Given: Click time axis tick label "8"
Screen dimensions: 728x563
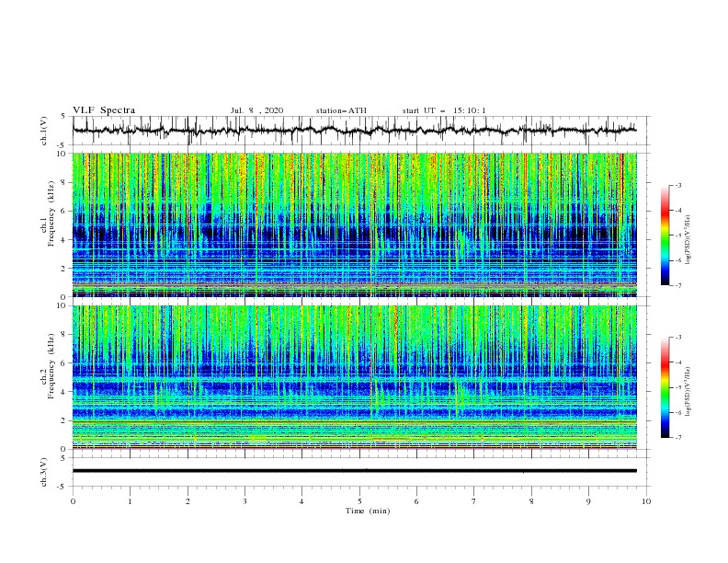Looking at the screenshot, I should tap(531, 501).
